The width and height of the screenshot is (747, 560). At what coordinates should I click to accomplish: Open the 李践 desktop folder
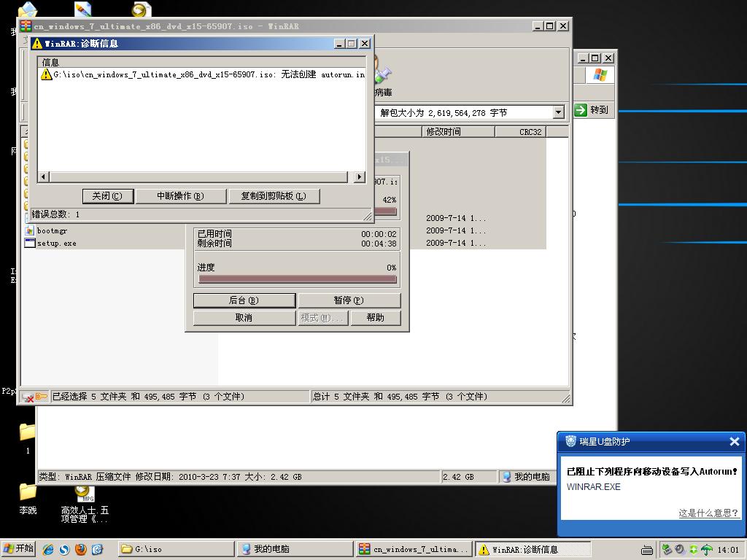click(28, 497)
